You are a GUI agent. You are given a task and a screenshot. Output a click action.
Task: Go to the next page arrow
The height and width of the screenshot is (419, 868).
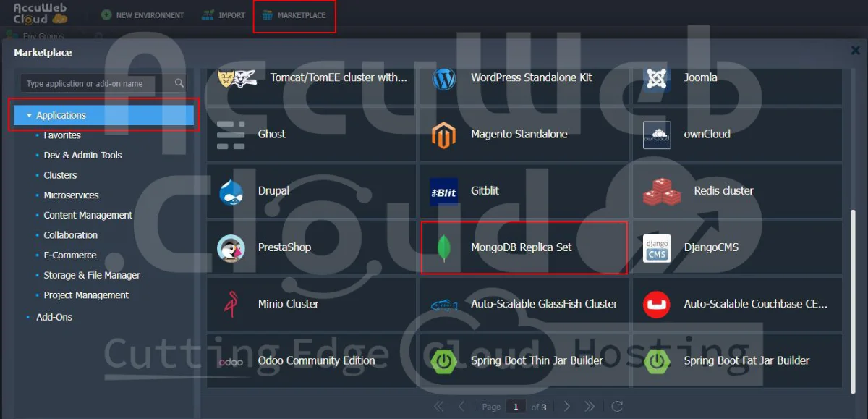click(x=567, y=407)
